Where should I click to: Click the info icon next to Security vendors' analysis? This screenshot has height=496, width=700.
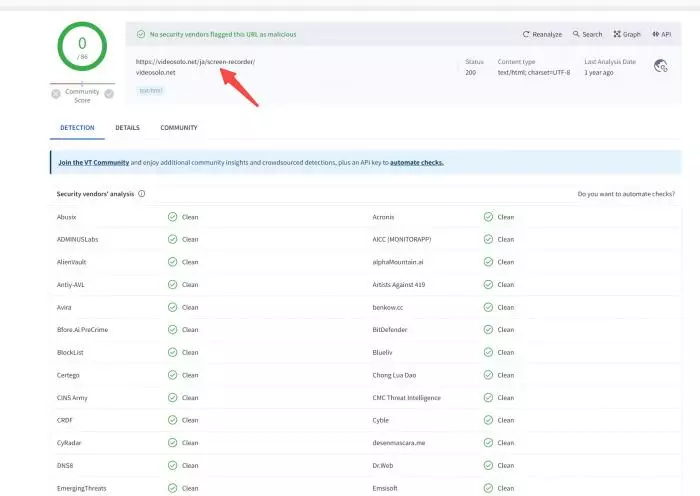[142, 194]
